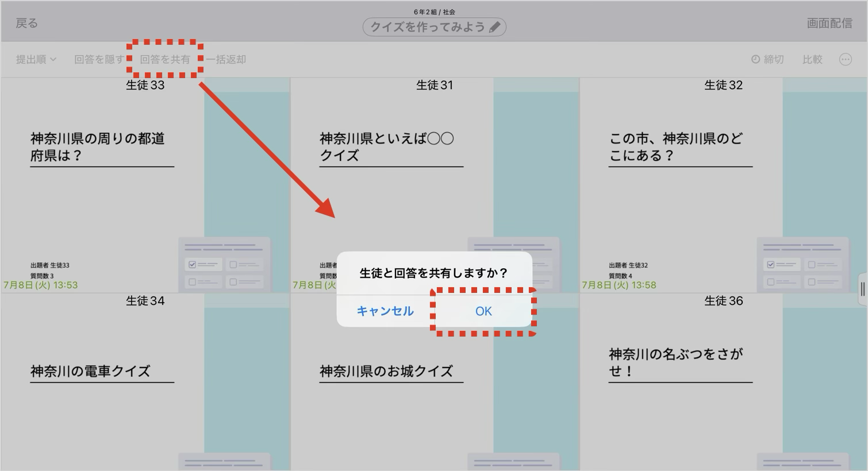Click dialog text 生徒と回答を共有しますか？
Screen dimensions: 868x471
434,273
